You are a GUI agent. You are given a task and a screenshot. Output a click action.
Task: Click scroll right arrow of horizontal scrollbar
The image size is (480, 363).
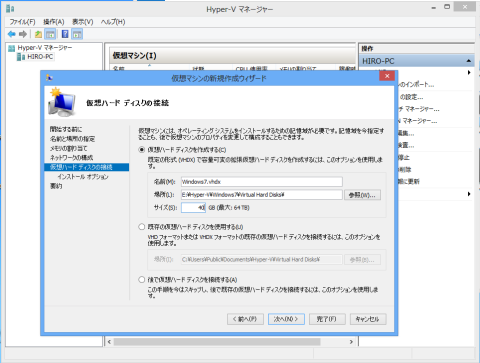351,342
